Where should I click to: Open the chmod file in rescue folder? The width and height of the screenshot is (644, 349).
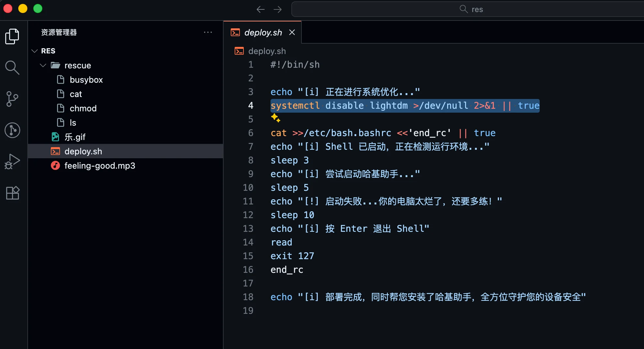pyautogui.click(x=83, y=108)
